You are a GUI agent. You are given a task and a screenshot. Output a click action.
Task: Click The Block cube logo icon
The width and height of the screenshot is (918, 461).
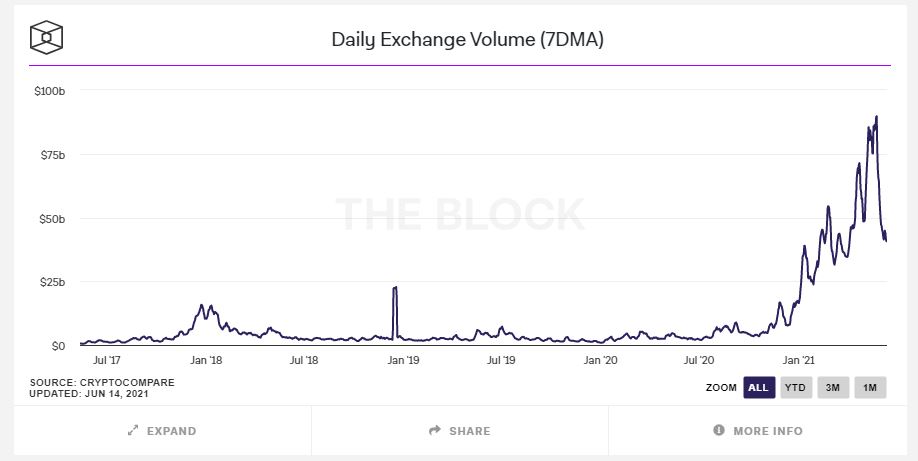(48, 39)
